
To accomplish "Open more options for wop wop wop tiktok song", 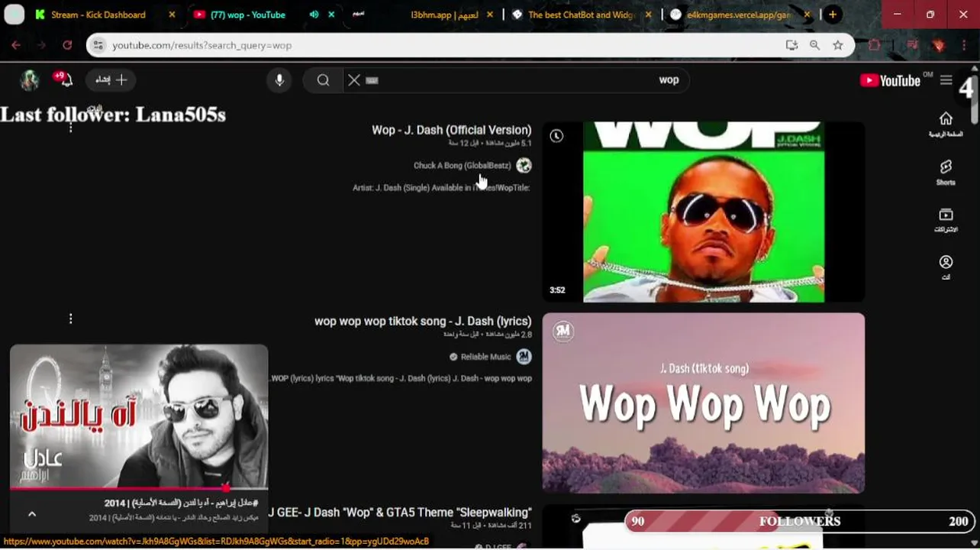I will [x=70, y=319].
